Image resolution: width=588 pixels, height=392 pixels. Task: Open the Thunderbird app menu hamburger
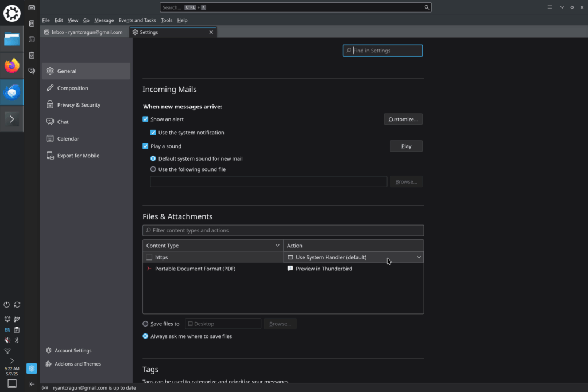[x=550, y=7]
